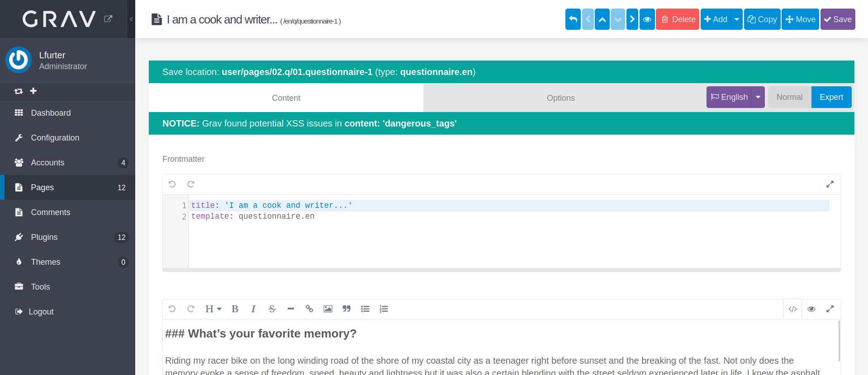Image resolution: width=868 pixels, height=375 pixels.
Task: Insert a link in content editor
Action: click(309, 309)
